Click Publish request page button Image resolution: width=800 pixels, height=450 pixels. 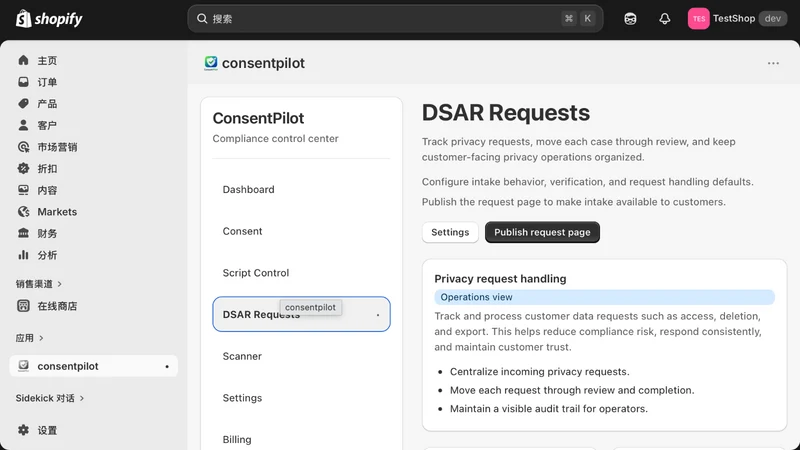click(542, 232)
